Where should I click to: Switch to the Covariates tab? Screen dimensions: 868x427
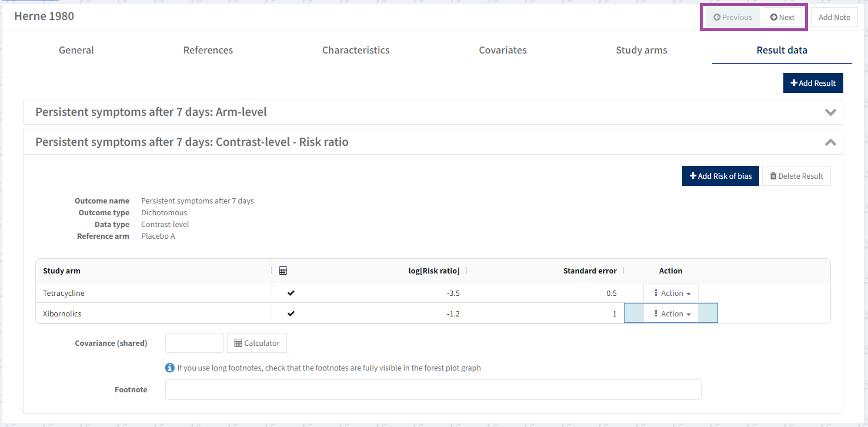coord(503,50)
